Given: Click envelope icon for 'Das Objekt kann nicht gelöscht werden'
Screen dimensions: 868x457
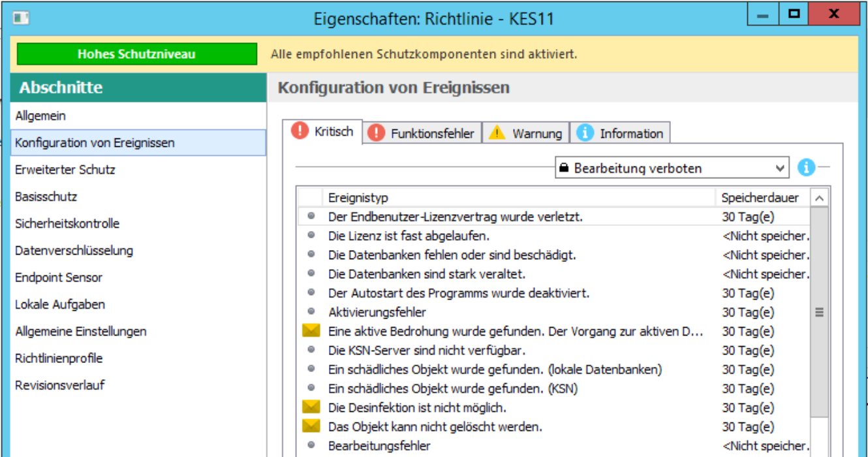Looking at the screenshot, I should 311,426.
